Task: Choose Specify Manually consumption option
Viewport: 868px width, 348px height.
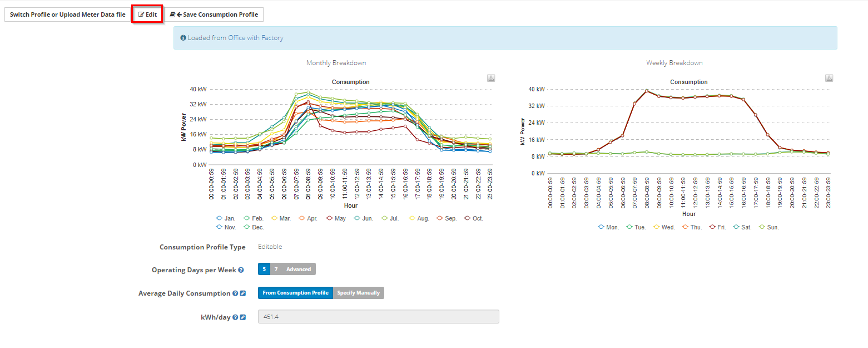Action: point(359,293)
